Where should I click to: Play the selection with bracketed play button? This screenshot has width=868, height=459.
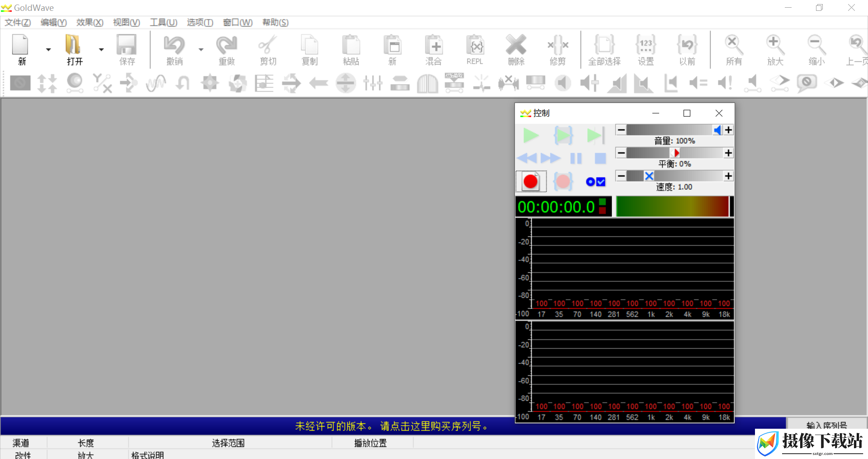coord(563,136)
